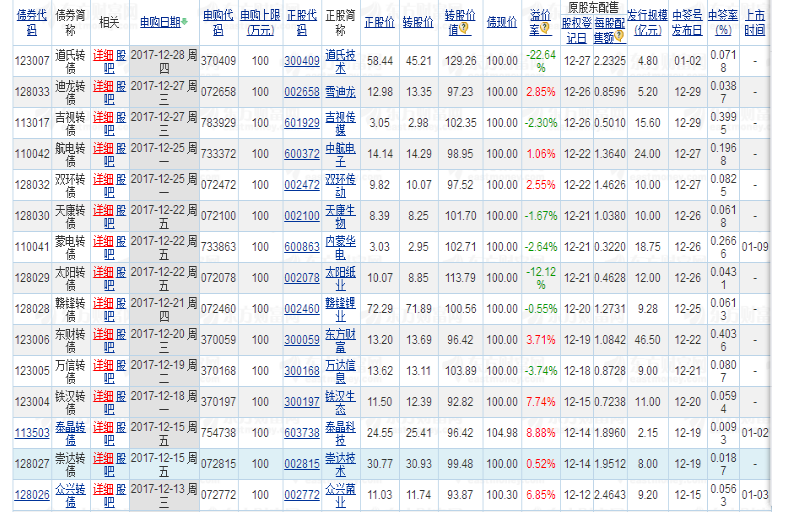Open stock code link 002658
Image resolution: width=793 pixels, height=529 pixels.
tap(301, 92)
